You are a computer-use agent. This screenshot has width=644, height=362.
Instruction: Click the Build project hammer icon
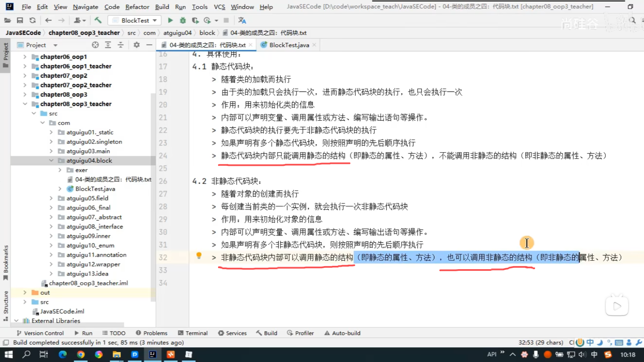coord(98,20)
